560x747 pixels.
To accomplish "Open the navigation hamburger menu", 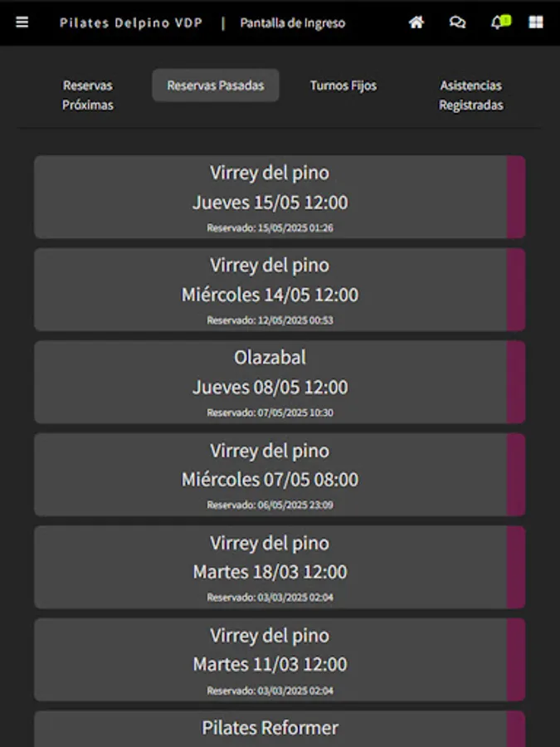I will coord(22,22).
